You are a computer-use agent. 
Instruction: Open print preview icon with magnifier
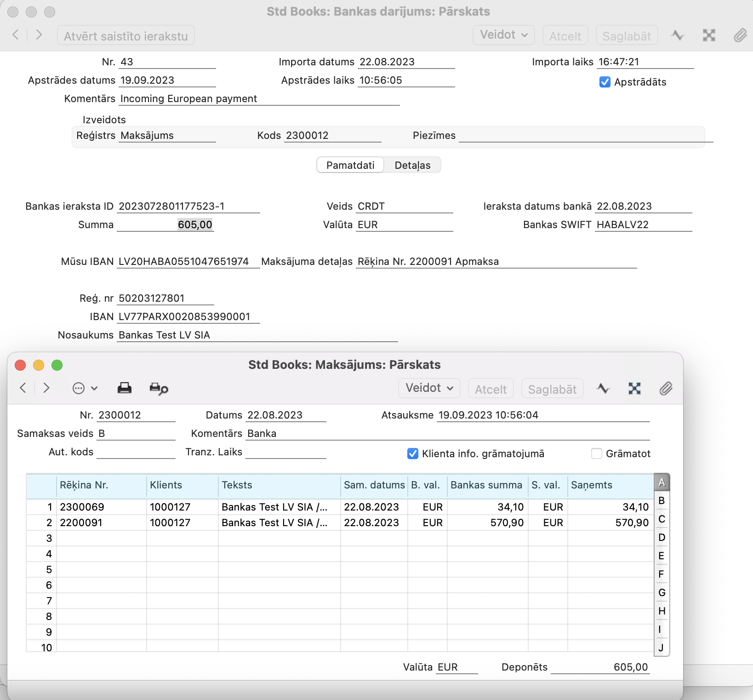159,389
